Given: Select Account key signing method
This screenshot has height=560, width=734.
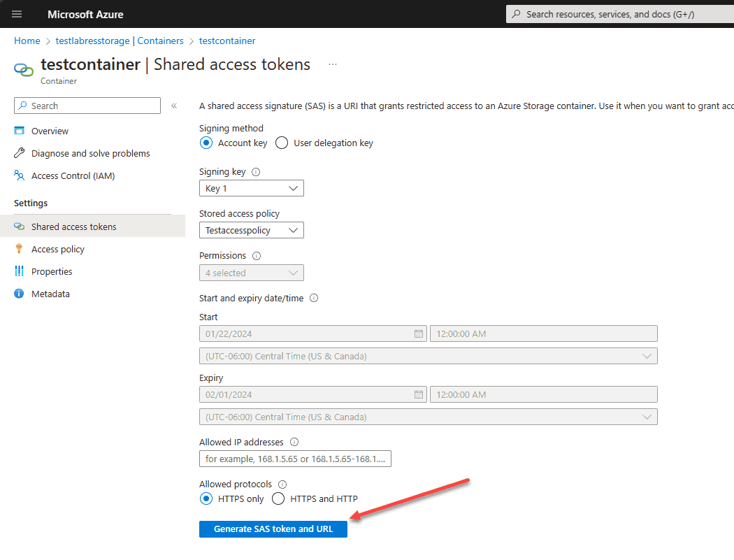Looking at the screenshot, I should click(206, 143).
